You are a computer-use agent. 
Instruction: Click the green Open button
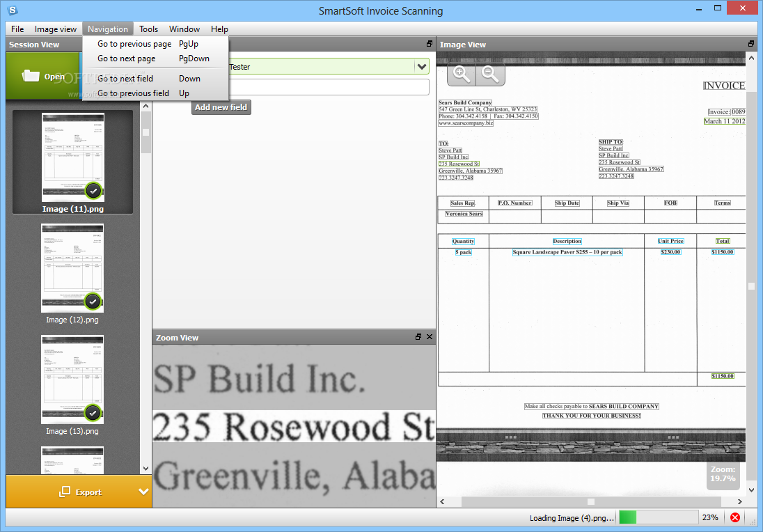point(43,77)
